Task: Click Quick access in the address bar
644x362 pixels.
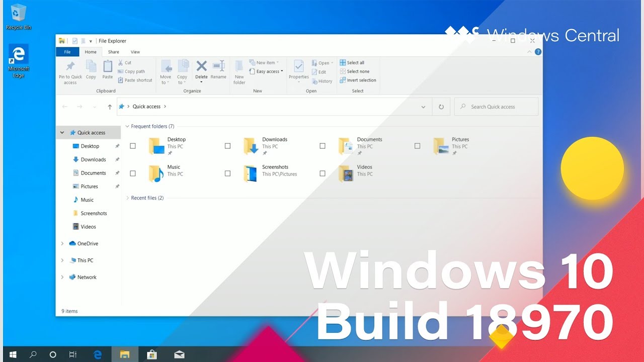Action: pos(146,107)
